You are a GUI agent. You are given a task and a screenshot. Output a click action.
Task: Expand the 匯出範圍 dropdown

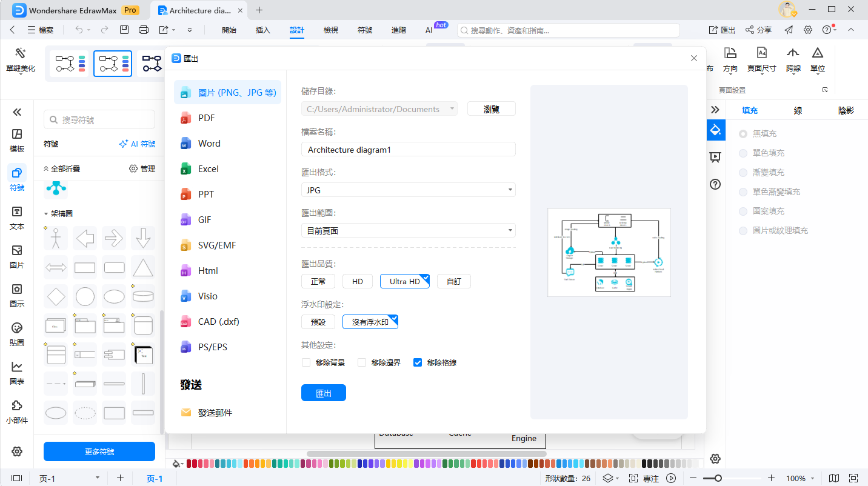(x=408, y=230)
